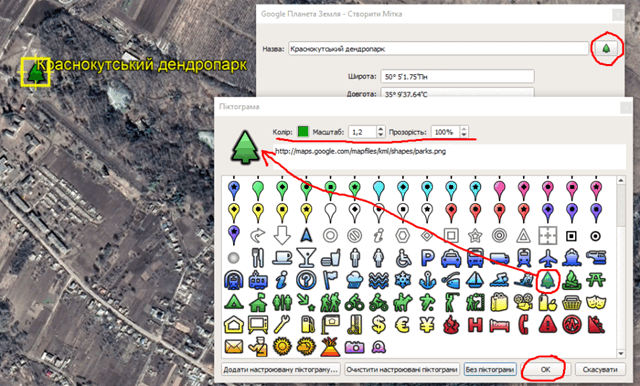Select the green campground tent icon
Screen dimensions: 640x386
click(x=233, y=303)
